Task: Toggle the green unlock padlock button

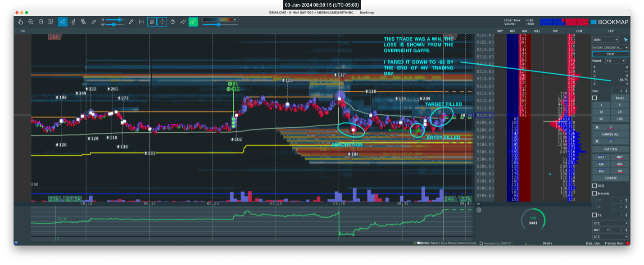Action: coord(193,22)
